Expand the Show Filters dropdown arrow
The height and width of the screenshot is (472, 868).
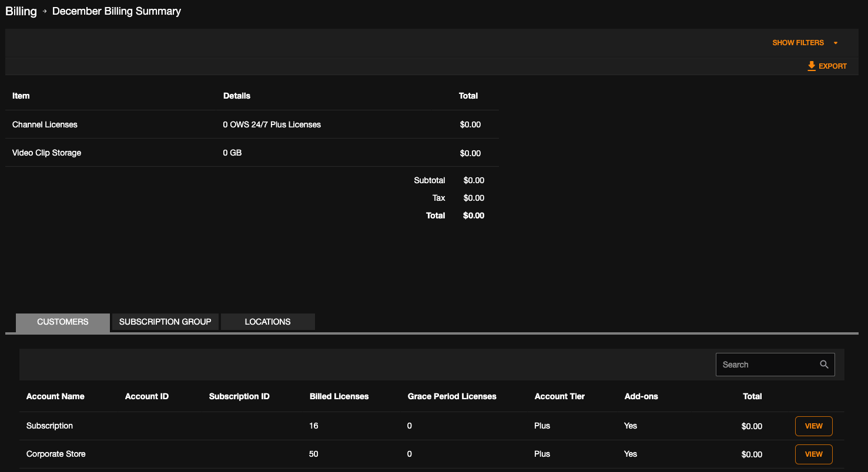tap(836, 43)
